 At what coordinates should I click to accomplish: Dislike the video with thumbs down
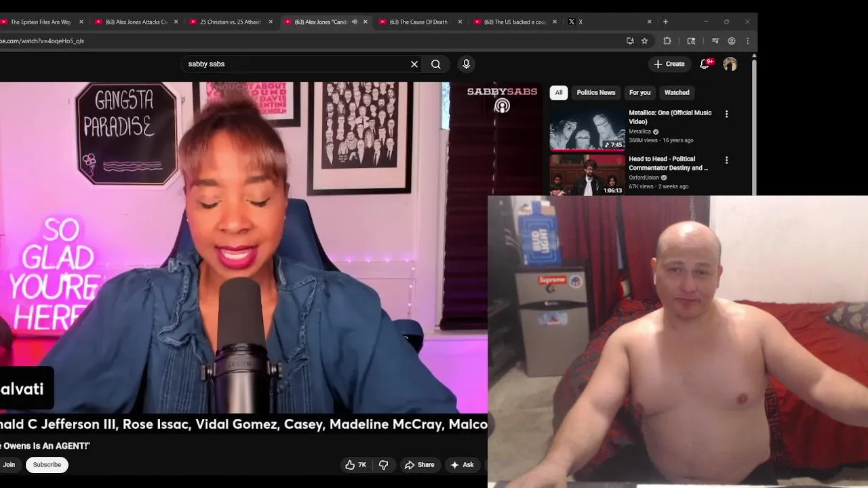(x=383, y=464)
